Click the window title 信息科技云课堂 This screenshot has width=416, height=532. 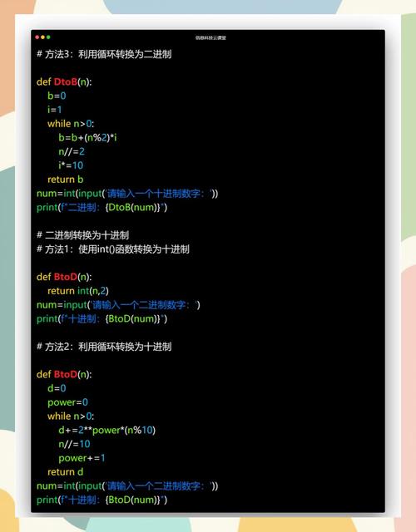coord(210,37)
